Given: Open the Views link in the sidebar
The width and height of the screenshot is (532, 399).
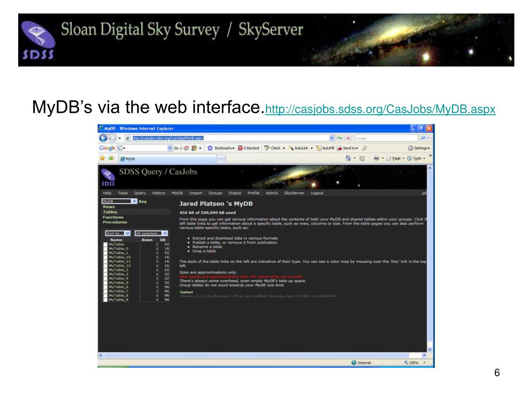Looking at the screenshot, I should pos(109,207).
